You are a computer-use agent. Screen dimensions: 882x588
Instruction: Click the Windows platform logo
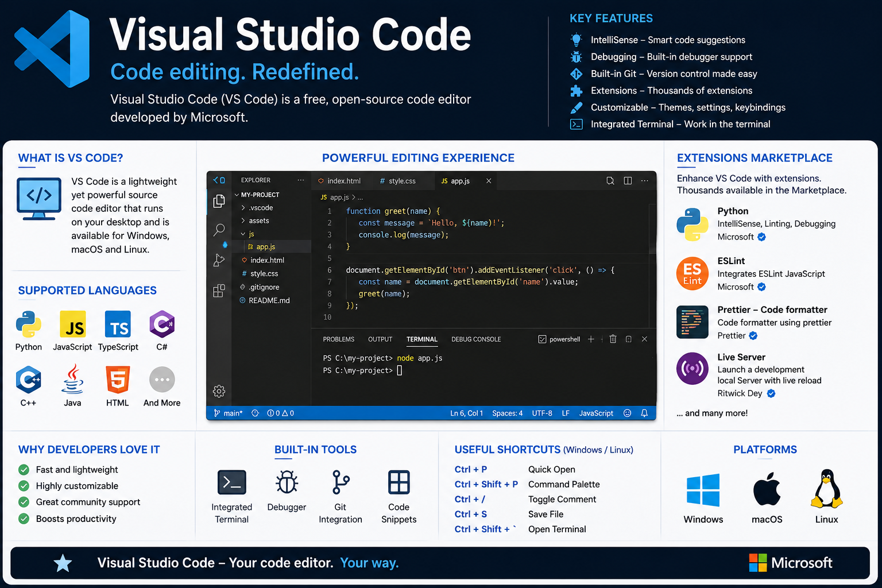click(703, 490)
